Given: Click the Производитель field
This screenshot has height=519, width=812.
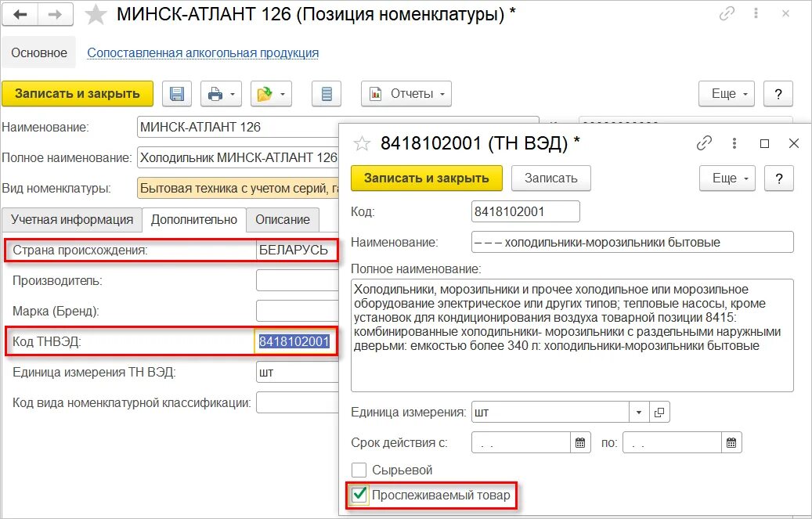Looking at the screenshot, I should (x=298, y=281).
